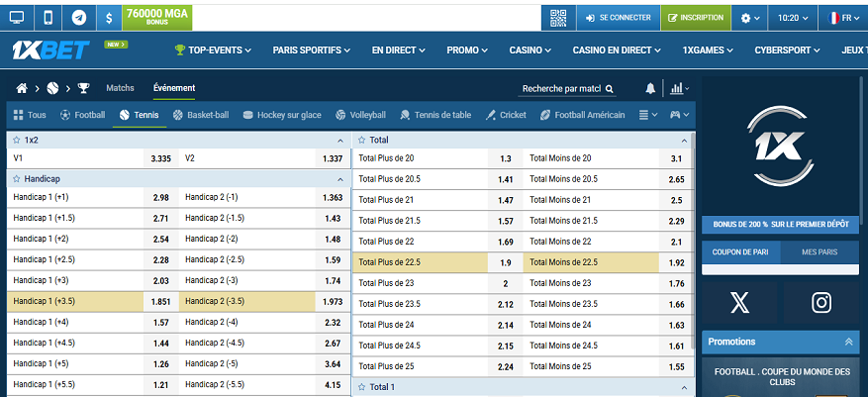Open the PARIS SPORTIFS menu
Image resolution: width=868 pixels, height=397 pixels.
coord(312,50)
